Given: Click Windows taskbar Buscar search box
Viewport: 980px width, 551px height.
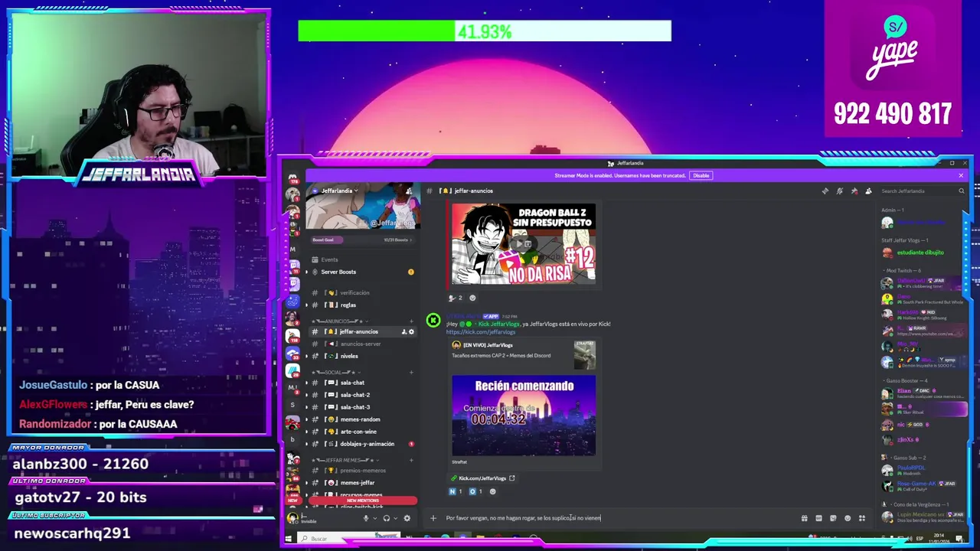Looking at the screenshot, I should [348, 539].
